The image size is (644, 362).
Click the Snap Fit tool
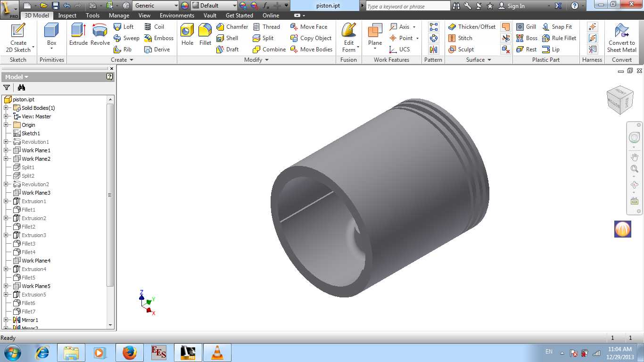557,27
